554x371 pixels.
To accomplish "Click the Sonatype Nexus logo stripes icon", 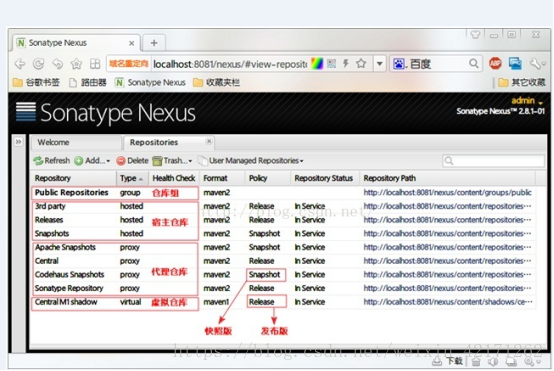I will tap(26, 112).
